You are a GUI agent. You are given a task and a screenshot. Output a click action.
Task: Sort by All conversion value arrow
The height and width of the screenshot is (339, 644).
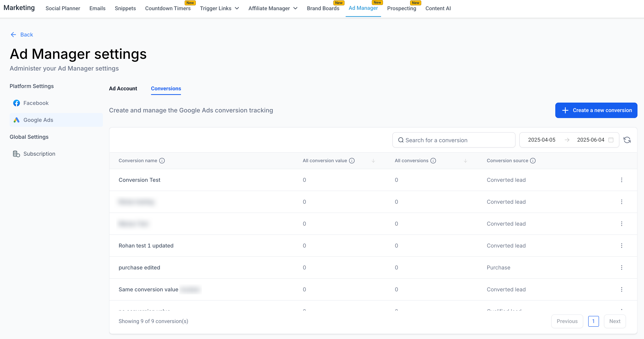point(373,161)
